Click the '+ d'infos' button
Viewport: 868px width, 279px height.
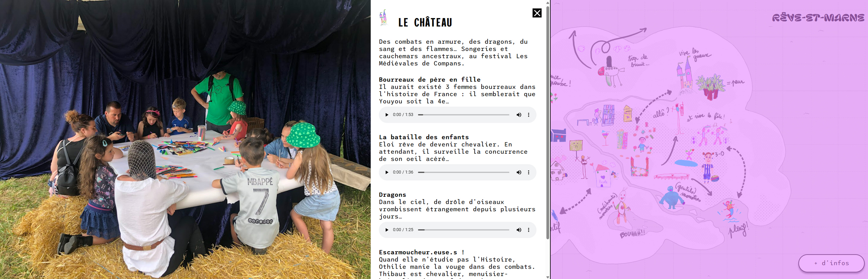831,263
